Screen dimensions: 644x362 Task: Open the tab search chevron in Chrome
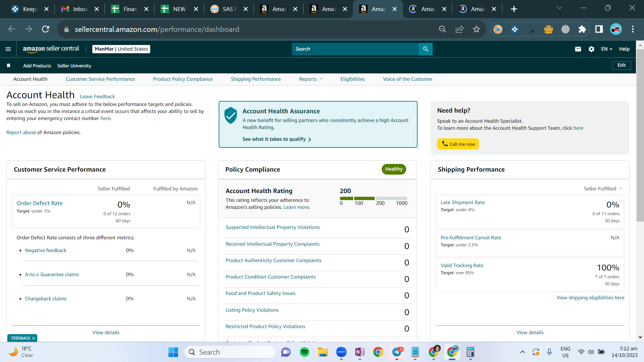[559, 8]
